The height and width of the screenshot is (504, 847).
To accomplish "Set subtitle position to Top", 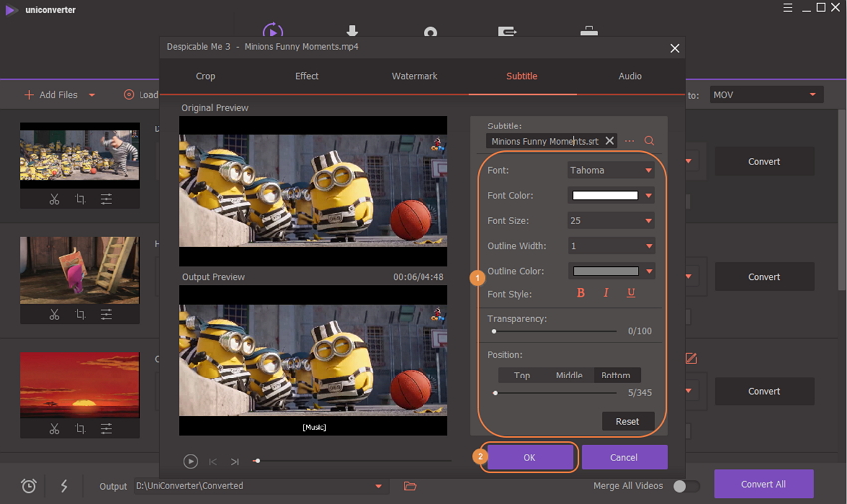I will (522, 375).
